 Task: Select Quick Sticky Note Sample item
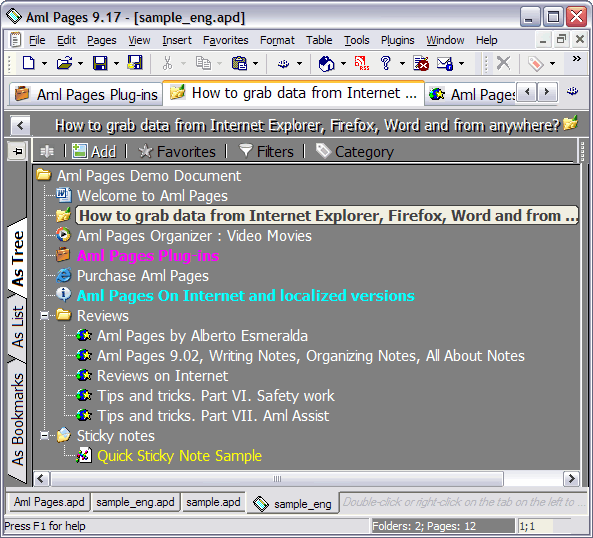pos(179,456)
